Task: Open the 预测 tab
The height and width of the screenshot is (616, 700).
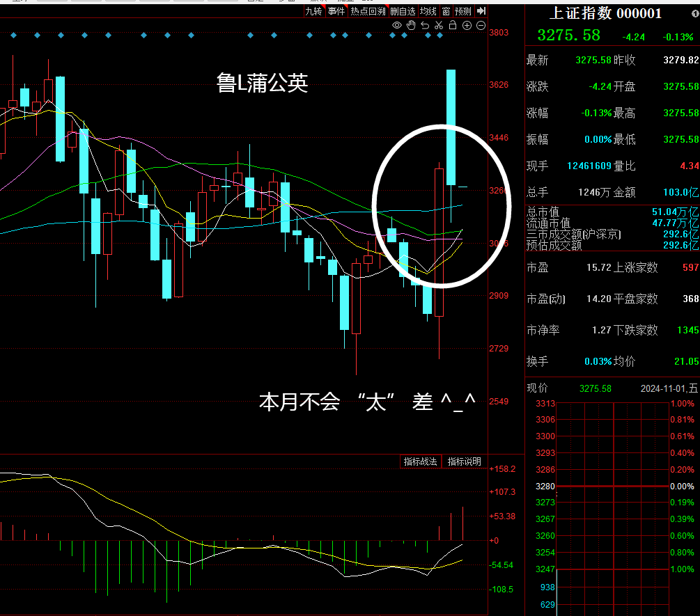Action: click(x=463, y=11)
